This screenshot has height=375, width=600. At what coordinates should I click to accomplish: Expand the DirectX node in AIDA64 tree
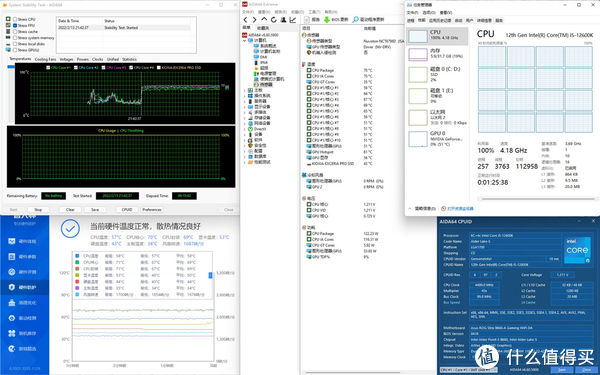point(245,129)
